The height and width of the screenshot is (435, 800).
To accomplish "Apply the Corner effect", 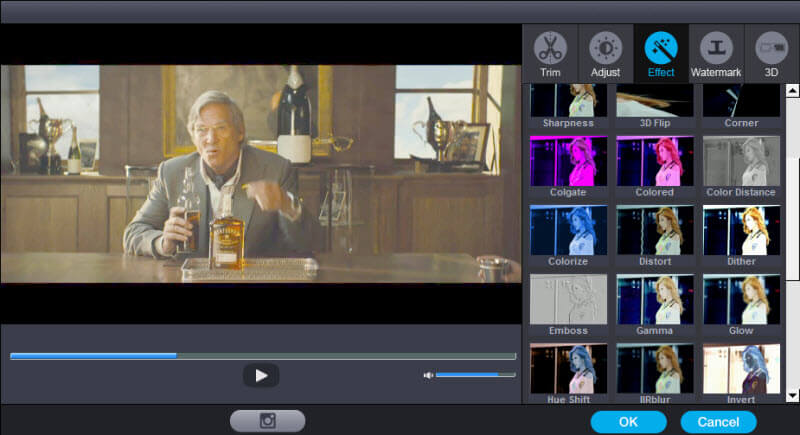I will point(741,106).
